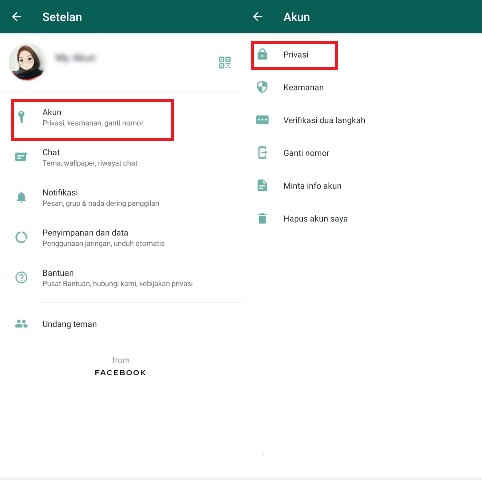Tap the subtitle 'Privasi, keamanan, ganti nomor'

pyautogui.click(x=93, y=123)
